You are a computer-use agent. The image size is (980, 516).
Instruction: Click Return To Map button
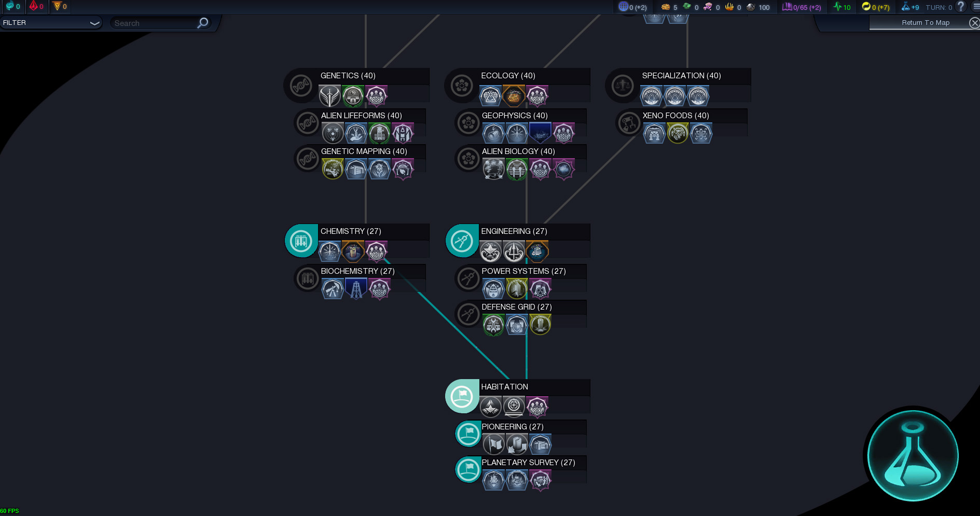tap(925, 23)
